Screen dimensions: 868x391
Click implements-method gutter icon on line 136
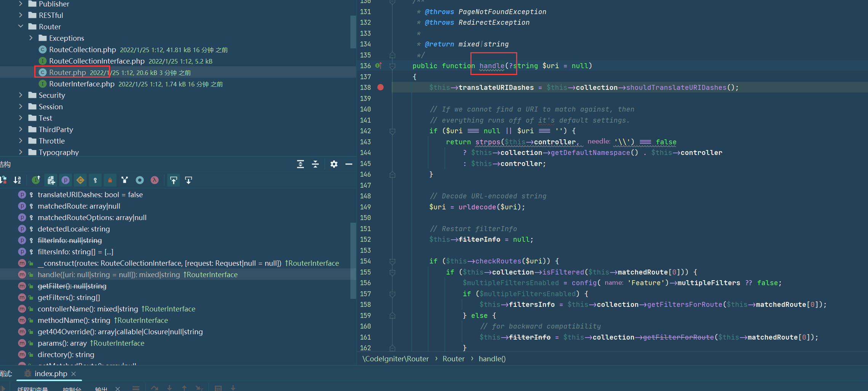pos(378,65)
